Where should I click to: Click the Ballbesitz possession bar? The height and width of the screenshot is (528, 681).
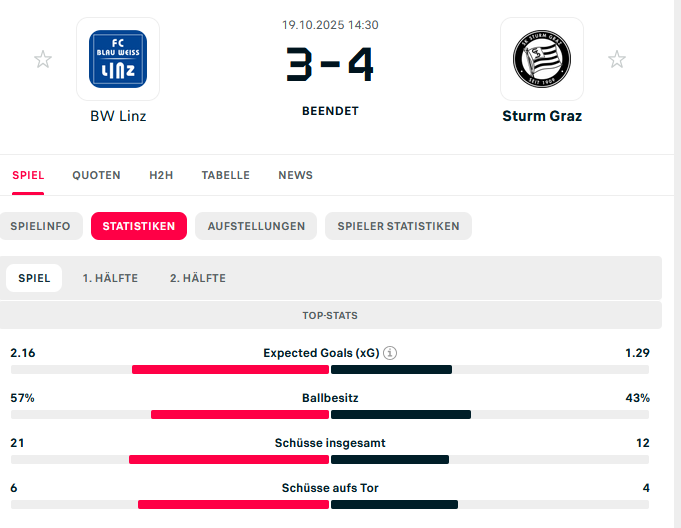(x=330, y=414)
